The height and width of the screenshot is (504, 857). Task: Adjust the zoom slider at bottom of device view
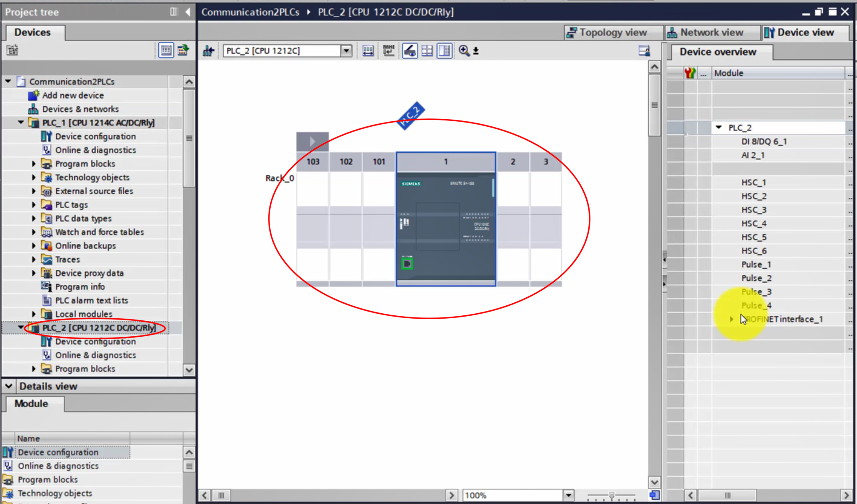point(611,496)
